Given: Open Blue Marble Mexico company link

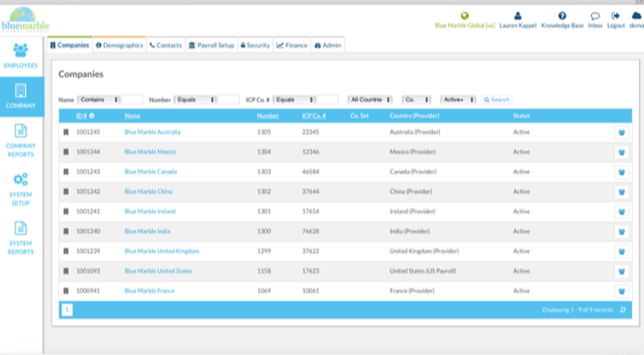Looking at the screenshot, I should point(150,152).
